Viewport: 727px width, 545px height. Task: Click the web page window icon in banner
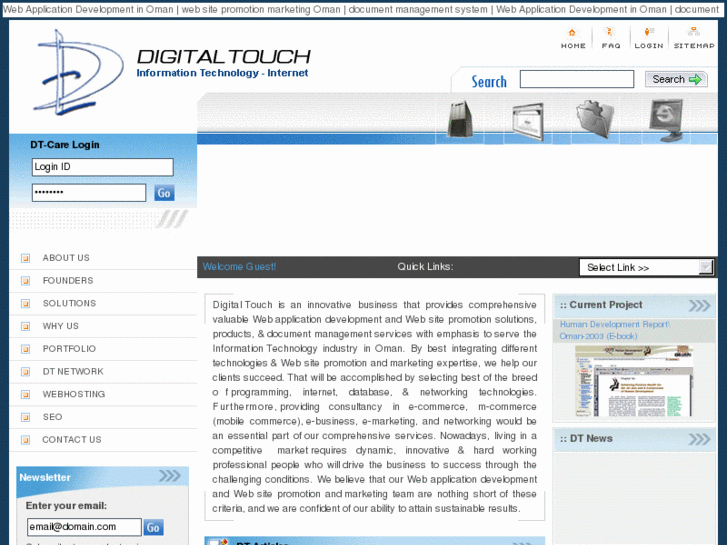click(x=528, y=122)
